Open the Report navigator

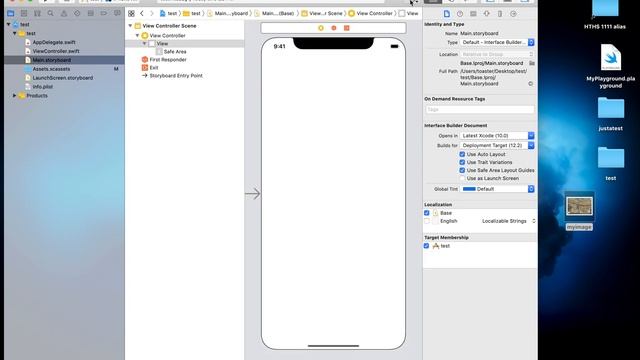point(117,13)
